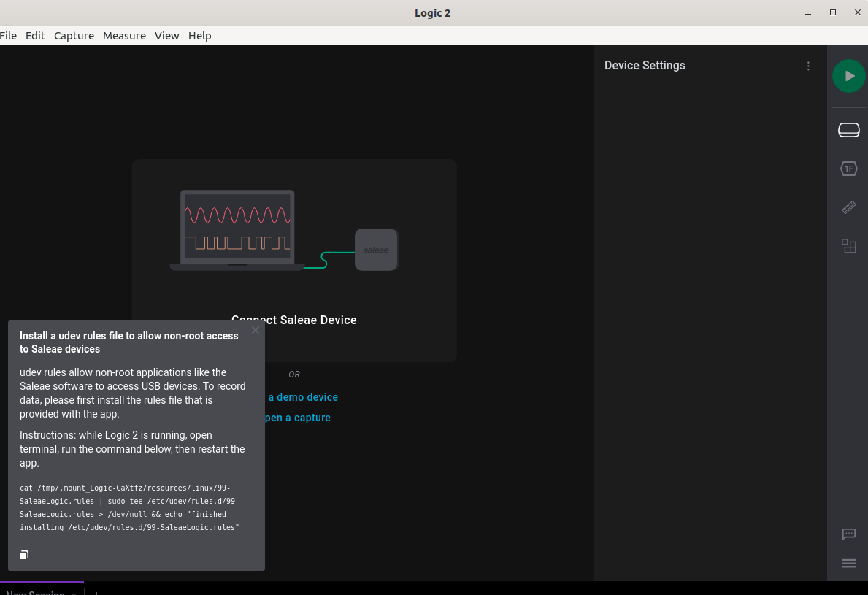Open the Capture menu
Image resolution: width=868 pixels, height=595 pixels.
tap(74, 36)
